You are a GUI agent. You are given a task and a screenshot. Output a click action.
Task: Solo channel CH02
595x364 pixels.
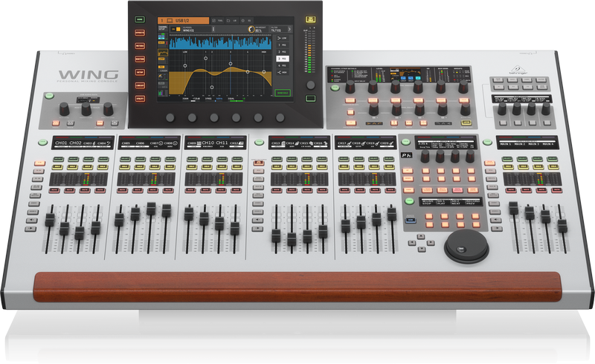(72, 167)
